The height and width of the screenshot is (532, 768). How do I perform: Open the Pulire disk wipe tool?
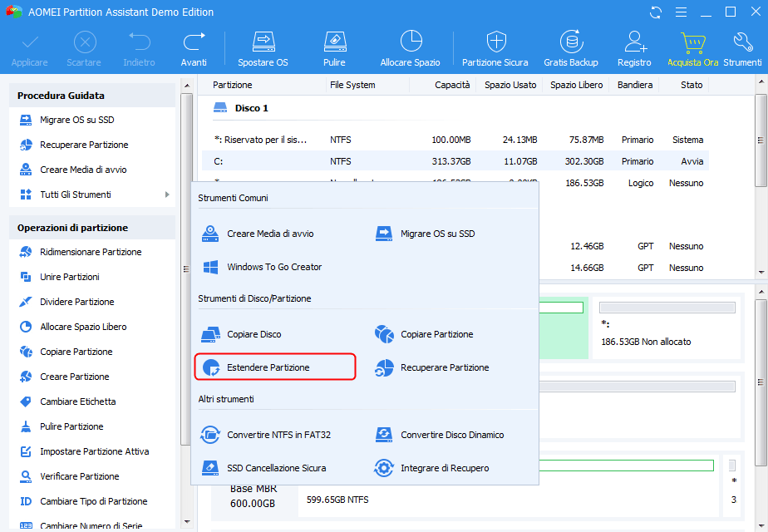(x=334, y=49)
